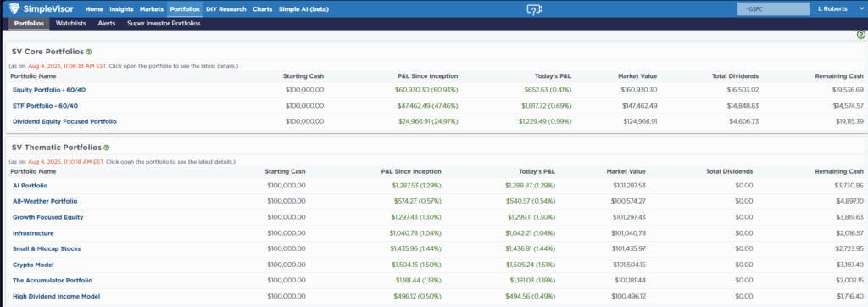Open the DIY Research menu

(225, 9)
